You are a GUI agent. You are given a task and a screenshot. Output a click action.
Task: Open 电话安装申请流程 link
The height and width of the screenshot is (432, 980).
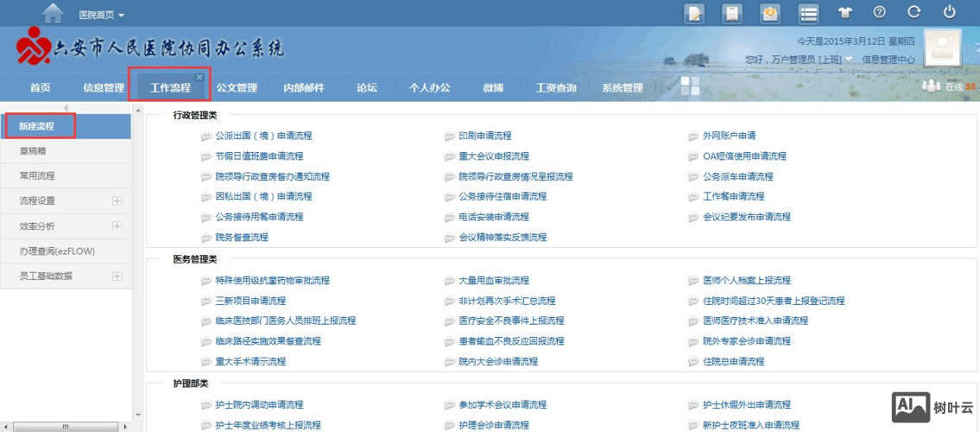[x=494, y=217]
